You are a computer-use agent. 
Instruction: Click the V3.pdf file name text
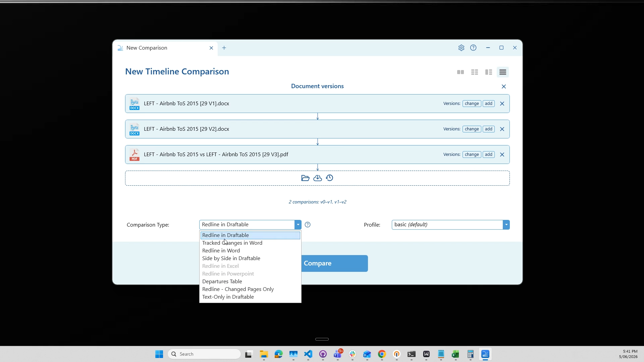pos(216,155)
